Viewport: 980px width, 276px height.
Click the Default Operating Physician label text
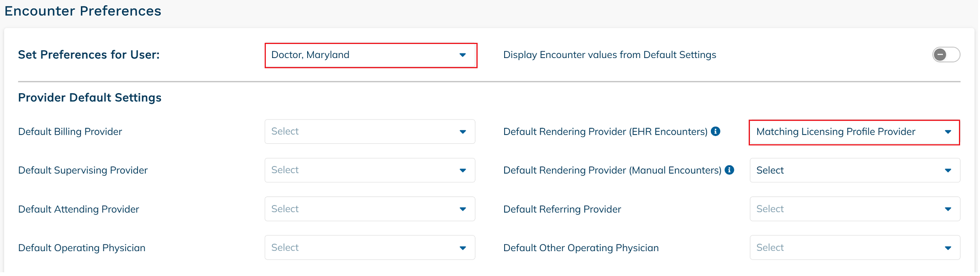[81, 248]
